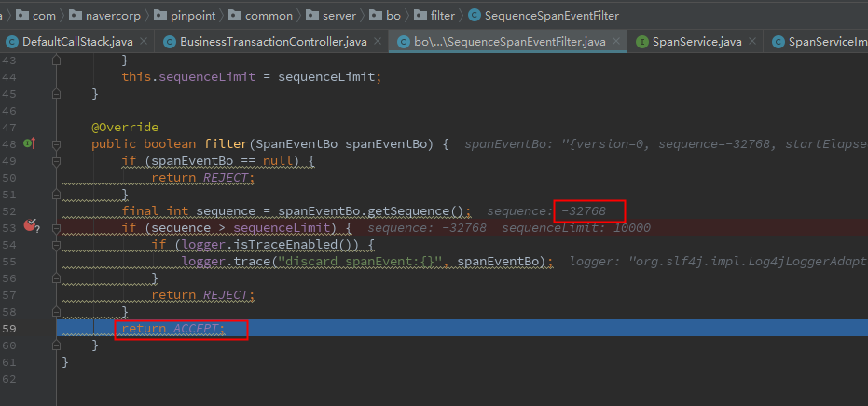Click inline logger debug hint on line 55
Viewport: 868px width, 406px height.
[719, 262]
